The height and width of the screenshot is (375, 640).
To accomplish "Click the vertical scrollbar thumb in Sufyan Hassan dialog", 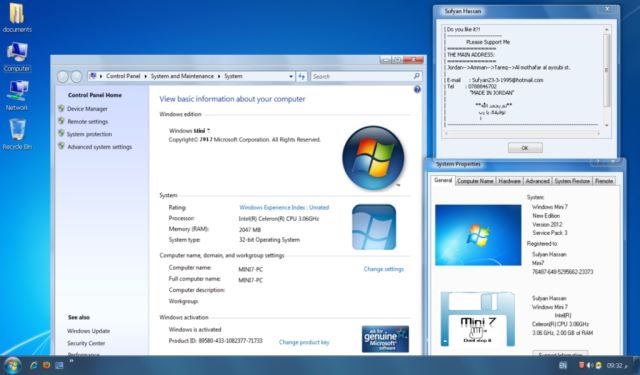I will click(x=606, y=70).
